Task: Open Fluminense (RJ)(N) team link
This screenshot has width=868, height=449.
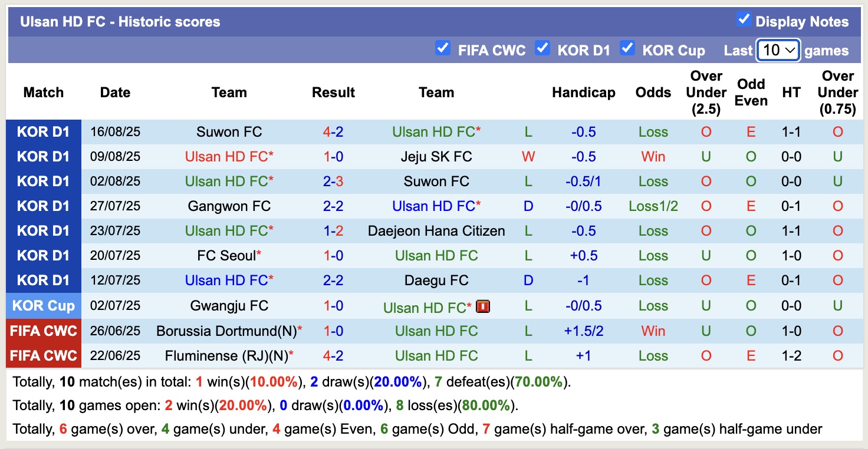Action: click(226, 356)
